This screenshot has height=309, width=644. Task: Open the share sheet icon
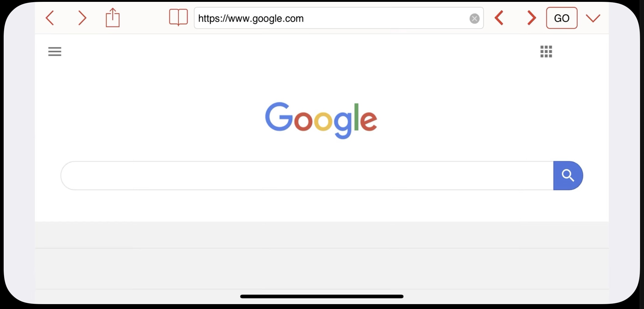tap(112, 17)
